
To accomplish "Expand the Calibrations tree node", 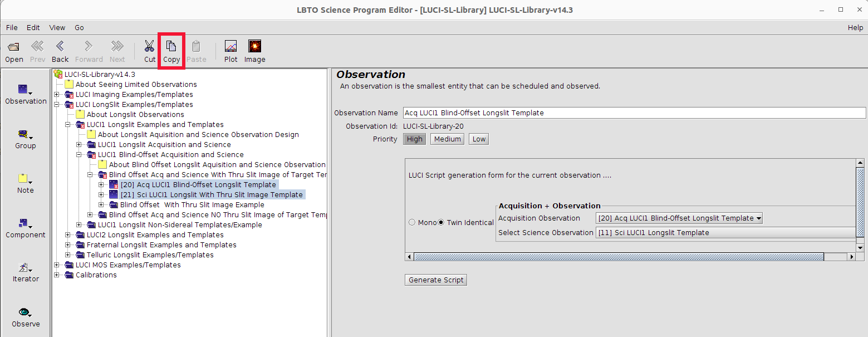I will (x=57, y=275).
